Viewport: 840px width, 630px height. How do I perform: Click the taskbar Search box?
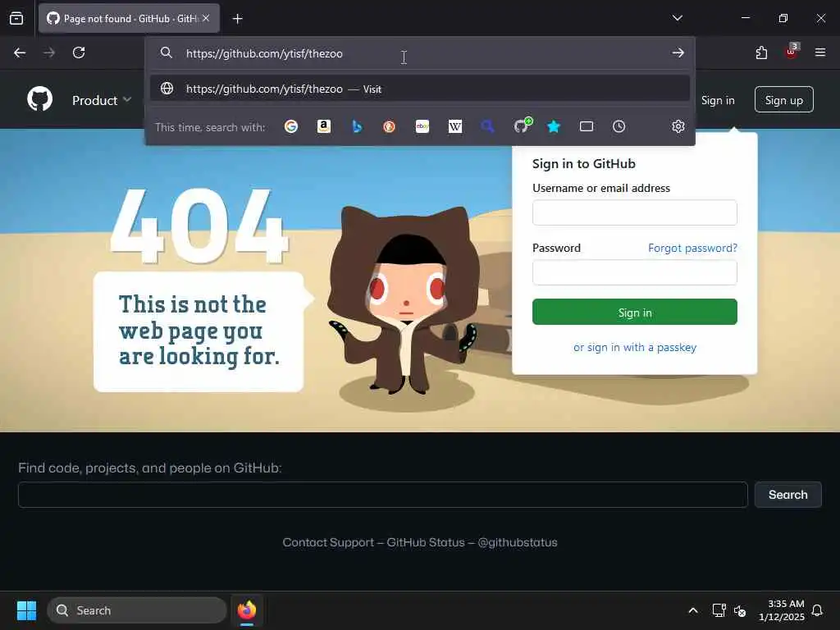(x=137, y=610)
